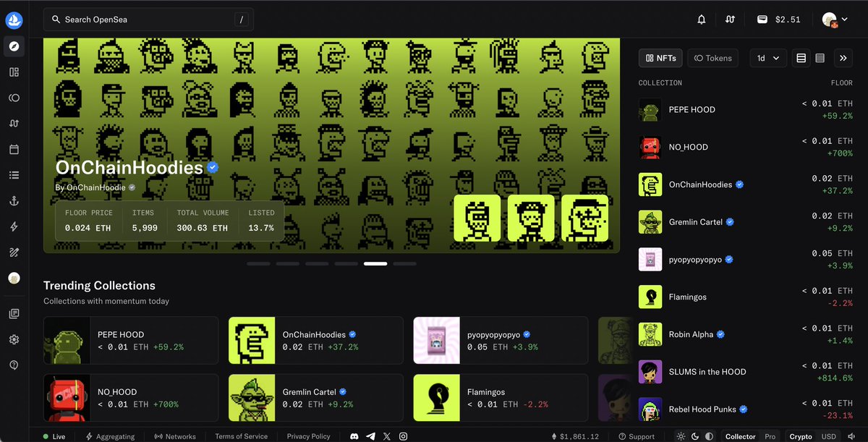
Task: Go to the first carousel slide indicator
Action: [258, 264]
